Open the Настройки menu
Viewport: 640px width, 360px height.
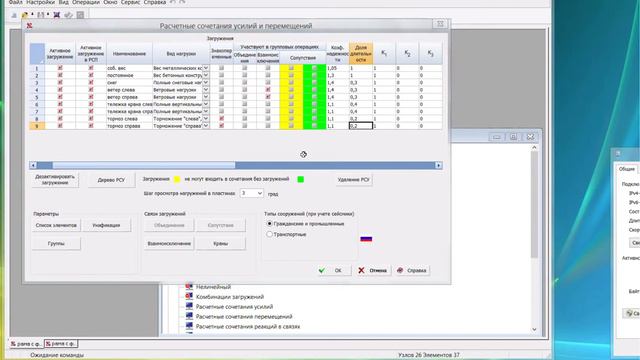pyautogui.click(x=41, y=2)
